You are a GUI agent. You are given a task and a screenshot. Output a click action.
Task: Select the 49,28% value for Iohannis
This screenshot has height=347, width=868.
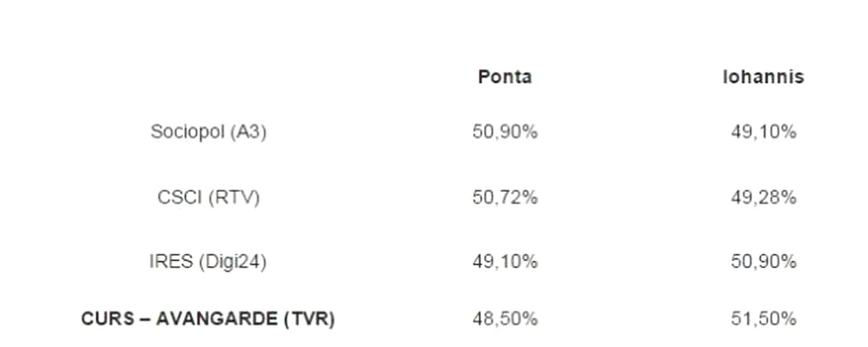tap(763, 197)
